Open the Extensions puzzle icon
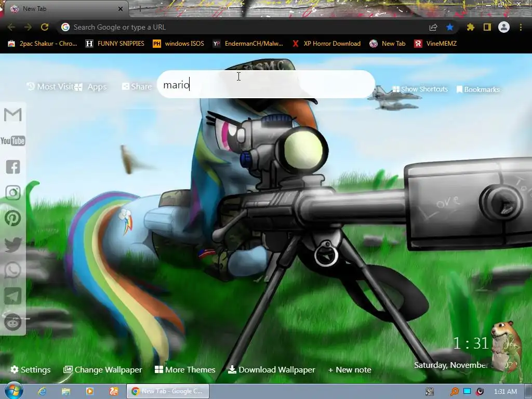Image resolution: width=532 pixels, height=399 pixels. [x=471, y=27]
